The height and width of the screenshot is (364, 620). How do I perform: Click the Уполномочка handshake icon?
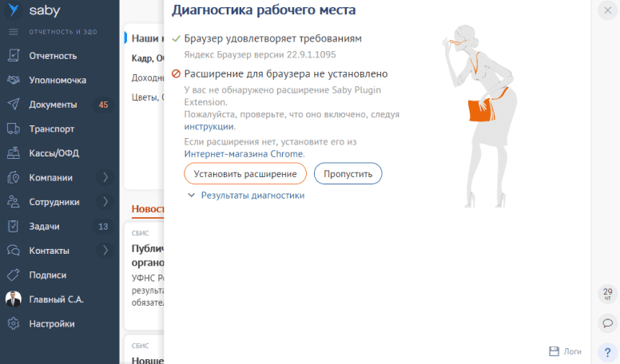pyautogui.click(x=14, y=81)
